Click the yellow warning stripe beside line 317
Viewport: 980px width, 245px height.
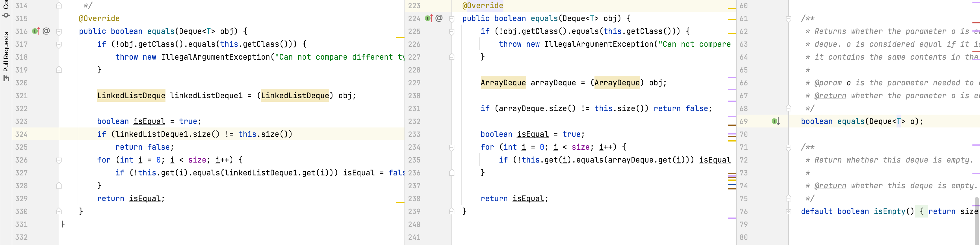[x=400, y=37]
